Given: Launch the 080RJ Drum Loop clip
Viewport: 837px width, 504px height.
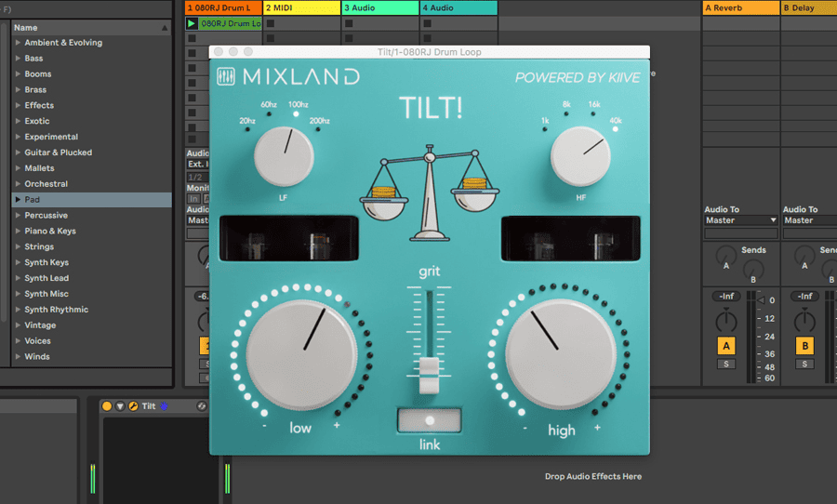Looking at the screenshot, I should pos(191,23).
